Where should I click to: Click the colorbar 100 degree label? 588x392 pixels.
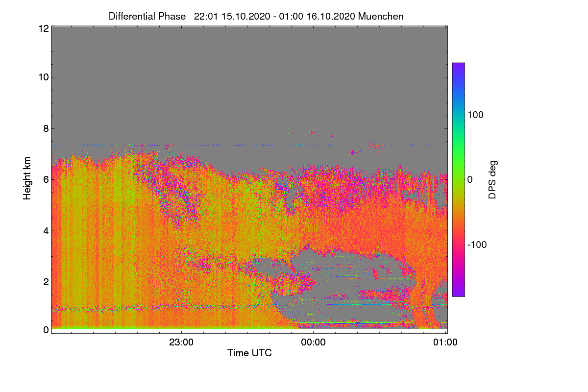click(x=475, y=115)
